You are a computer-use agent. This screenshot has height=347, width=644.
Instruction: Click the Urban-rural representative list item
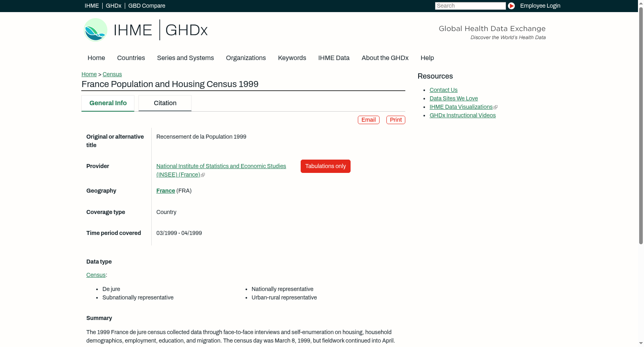(x=284, y=297)
